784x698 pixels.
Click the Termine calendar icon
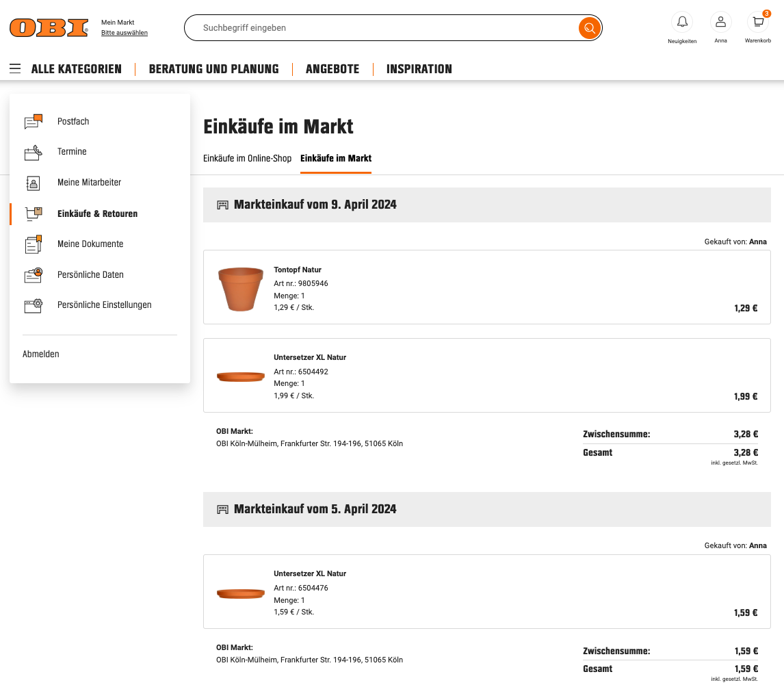pyautogui.click(x=33, y=152)
